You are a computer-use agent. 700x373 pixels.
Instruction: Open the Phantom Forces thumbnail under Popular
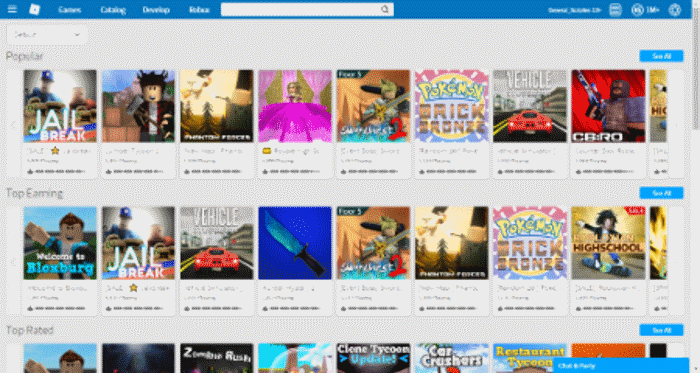click(217, 106)
